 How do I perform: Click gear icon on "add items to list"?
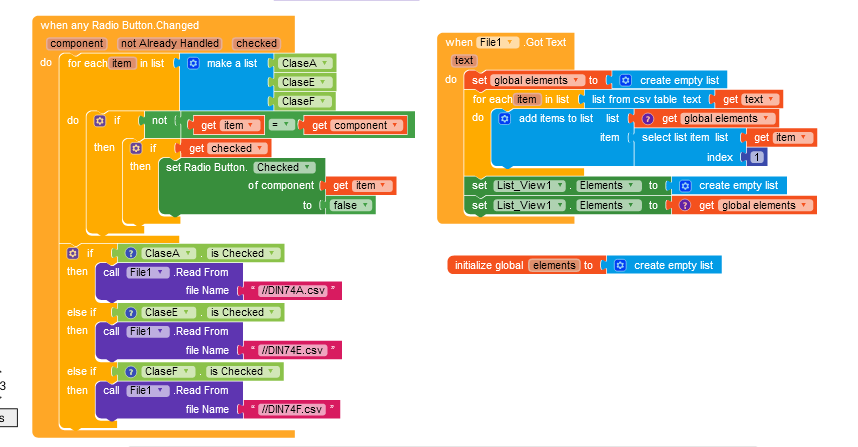(x=504, y=118)
